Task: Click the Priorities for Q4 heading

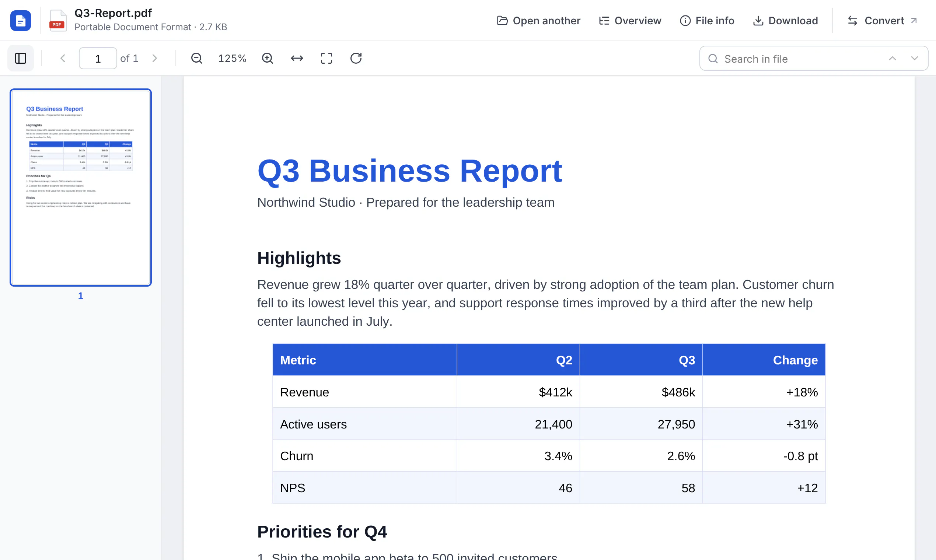Action: (322, 532)
